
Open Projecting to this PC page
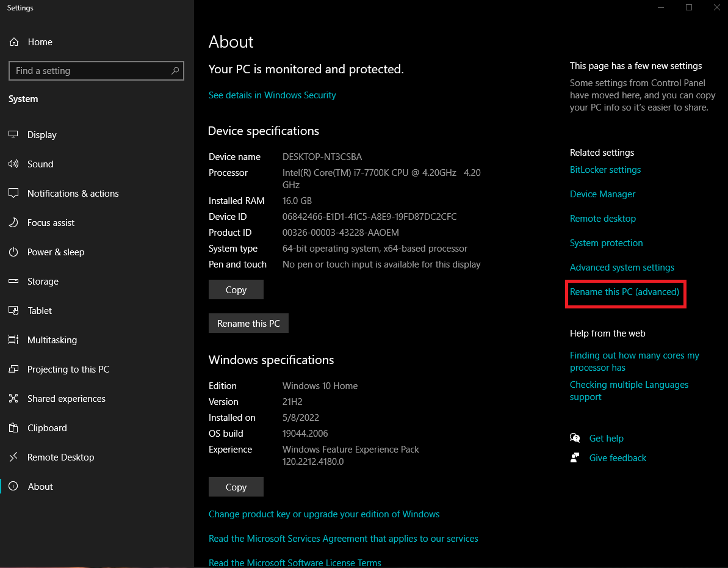tap(68, 370)
